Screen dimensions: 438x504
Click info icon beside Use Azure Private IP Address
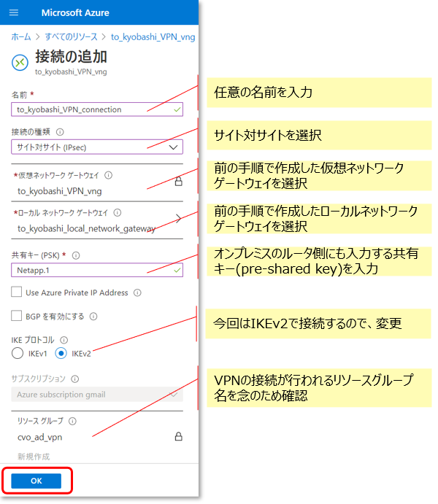pyautogui.click(x=137, y=292)
